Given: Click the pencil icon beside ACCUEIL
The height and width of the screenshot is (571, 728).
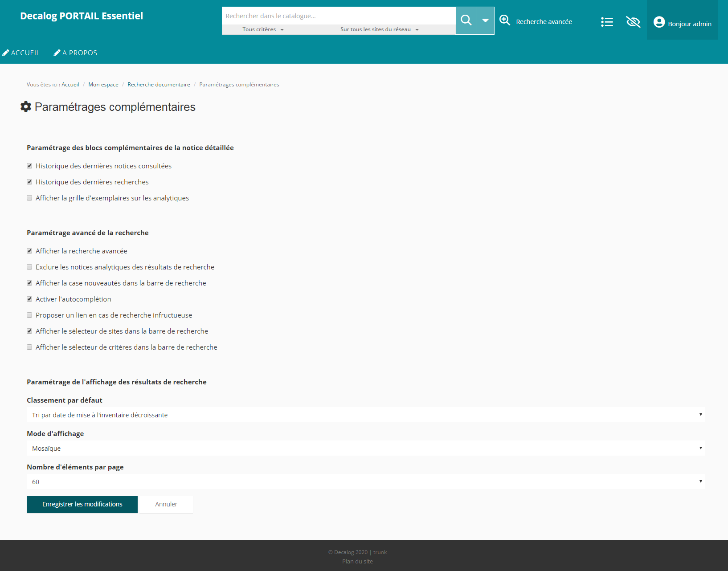Looking at the screenshot, I should click(6, 53).
